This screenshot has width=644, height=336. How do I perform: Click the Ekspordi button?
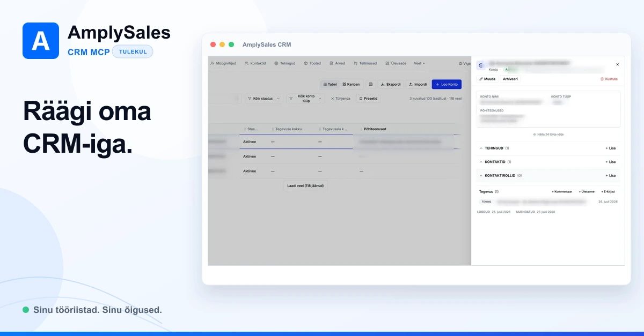click(x=391, y=84)
